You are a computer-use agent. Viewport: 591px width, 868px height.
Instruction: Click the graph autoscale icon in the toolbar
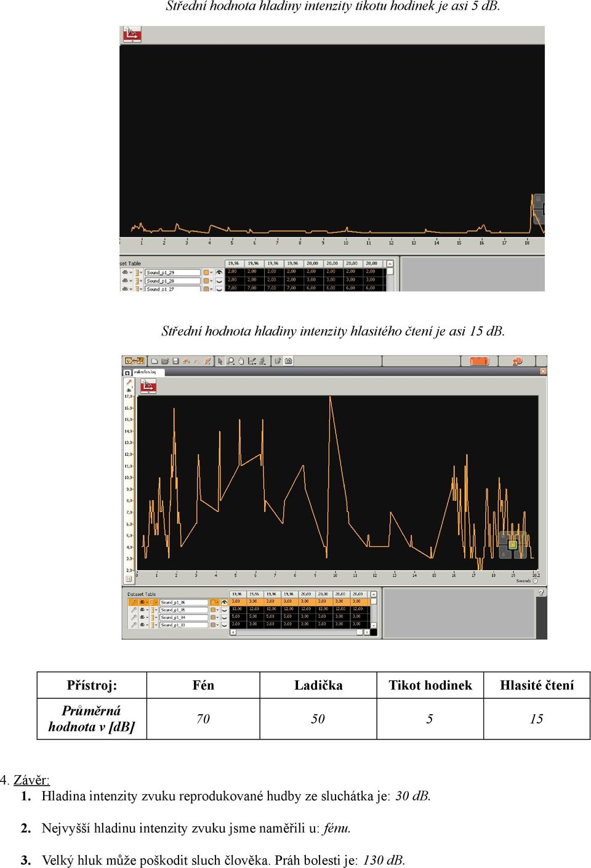(x=252, y=361)
